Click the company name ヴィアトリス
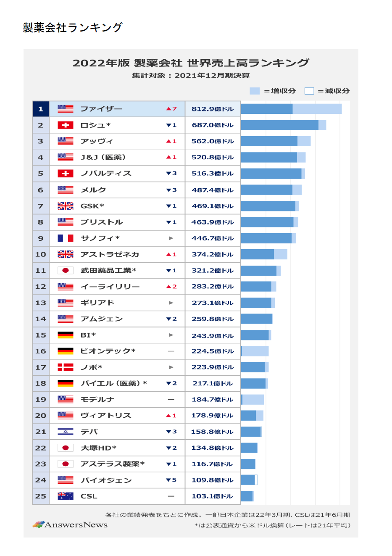 coord(106,416)
